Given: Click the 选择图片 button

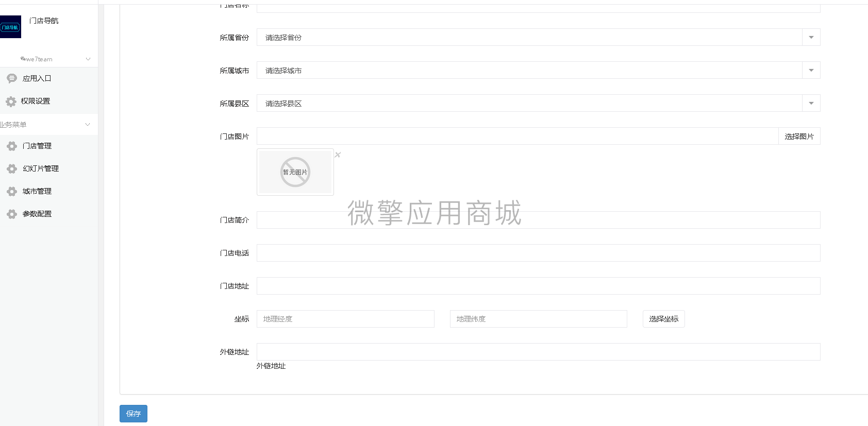Looking at the screenshot, I should tap(799, 136).
